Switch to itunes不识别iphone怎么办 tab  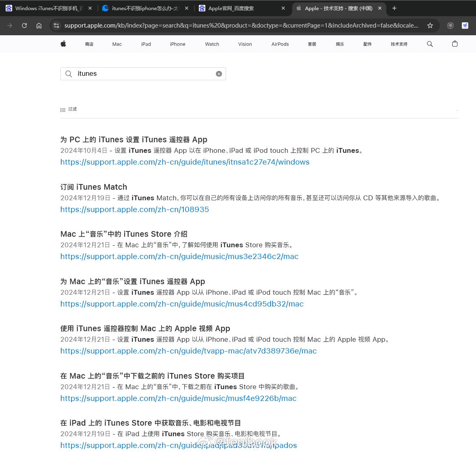coord(145,8)
